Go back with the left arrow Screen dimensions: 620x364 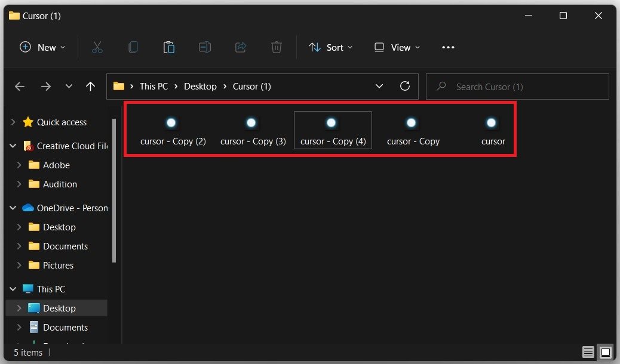[x=19, y=86]
